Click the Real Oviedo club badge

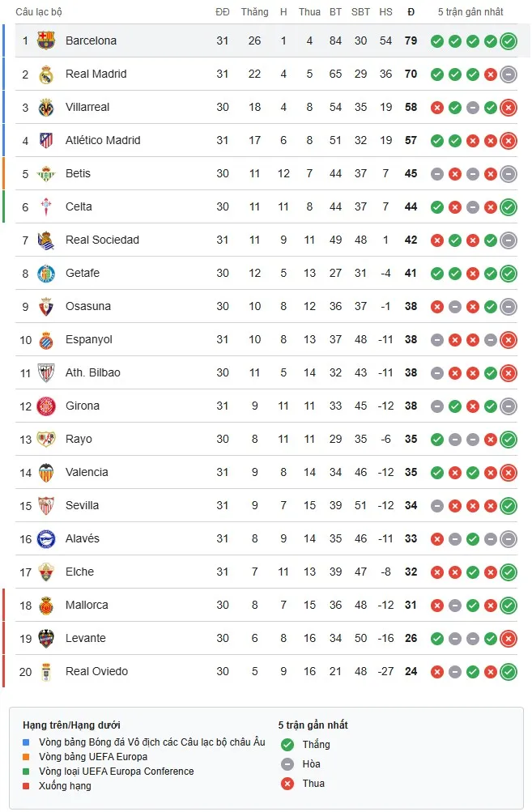click(47, 671)
